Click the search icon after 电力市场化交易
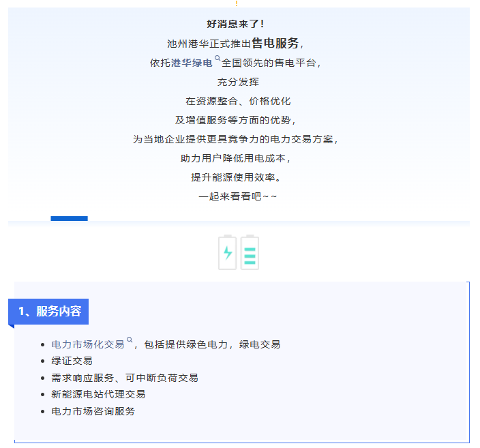Viewport: 480px width, 448px height. tap(130, 340)
